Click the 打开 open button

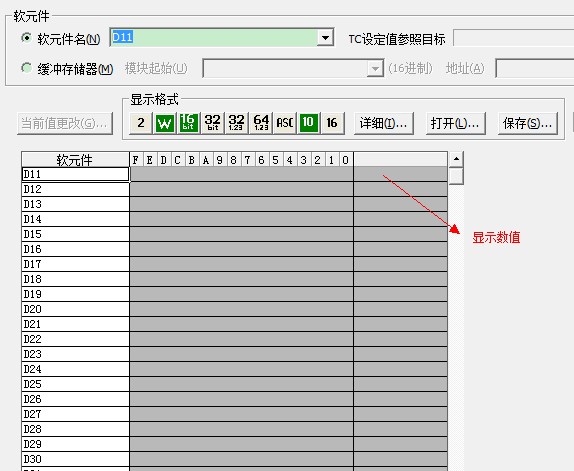pyautogui.click(x=455, y=124)
